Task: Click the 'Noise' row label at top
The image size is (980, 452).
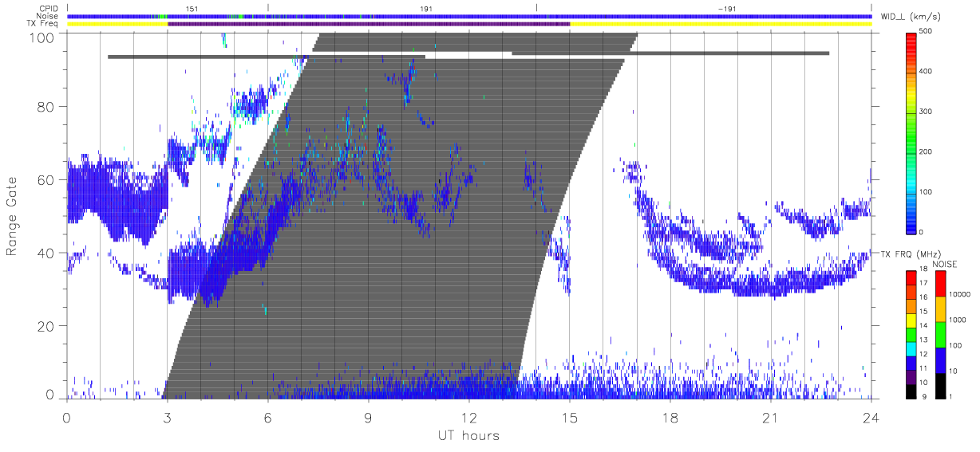Action: 49,16
